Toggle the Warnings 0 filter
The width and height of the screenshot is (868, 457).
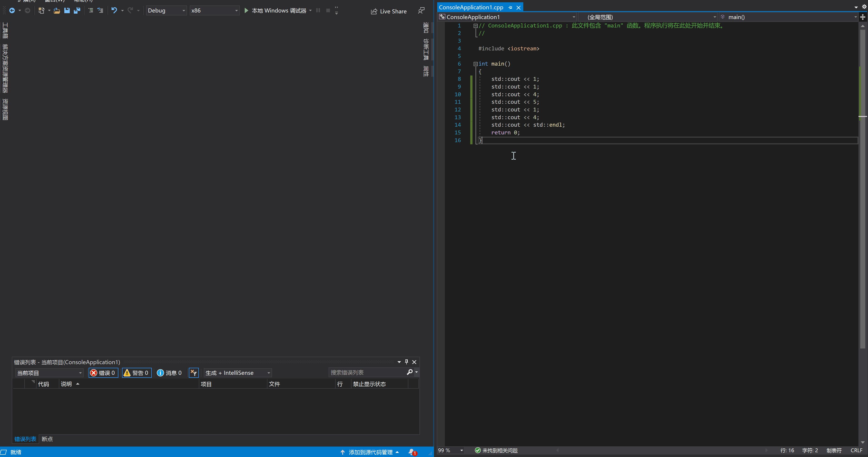coord(137,373)
